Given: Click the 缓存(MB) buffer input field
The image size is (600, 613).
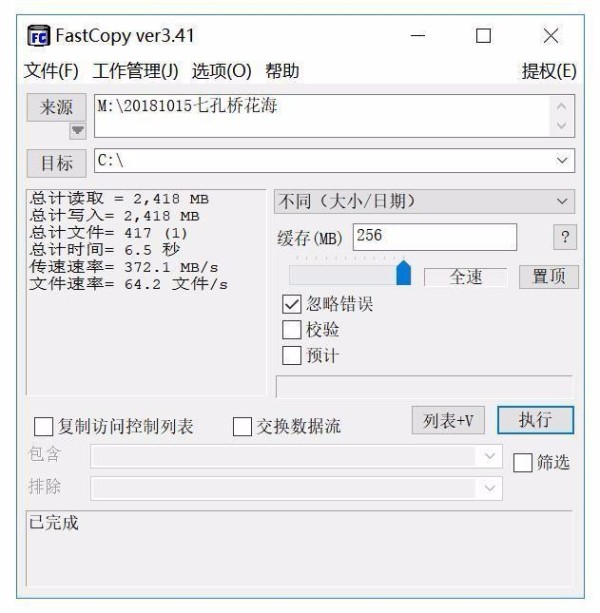Looking at the screenshot, I should [x=435, y=237].
